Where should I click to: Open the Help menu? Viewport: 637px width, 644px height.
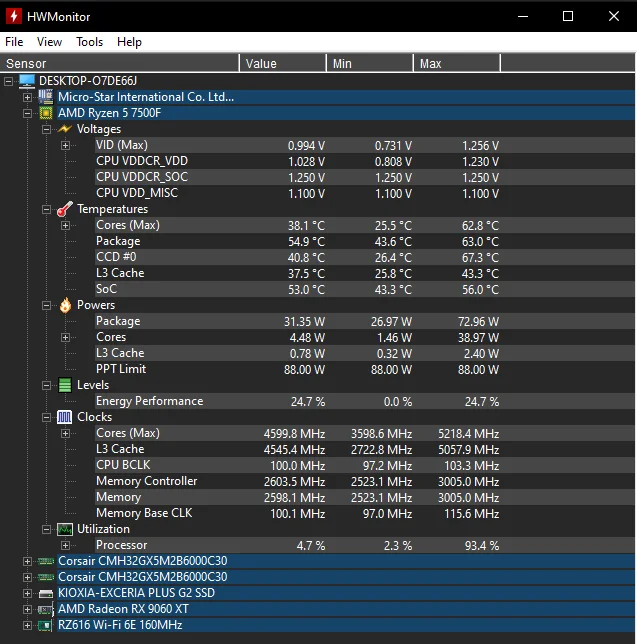[129, 42]
